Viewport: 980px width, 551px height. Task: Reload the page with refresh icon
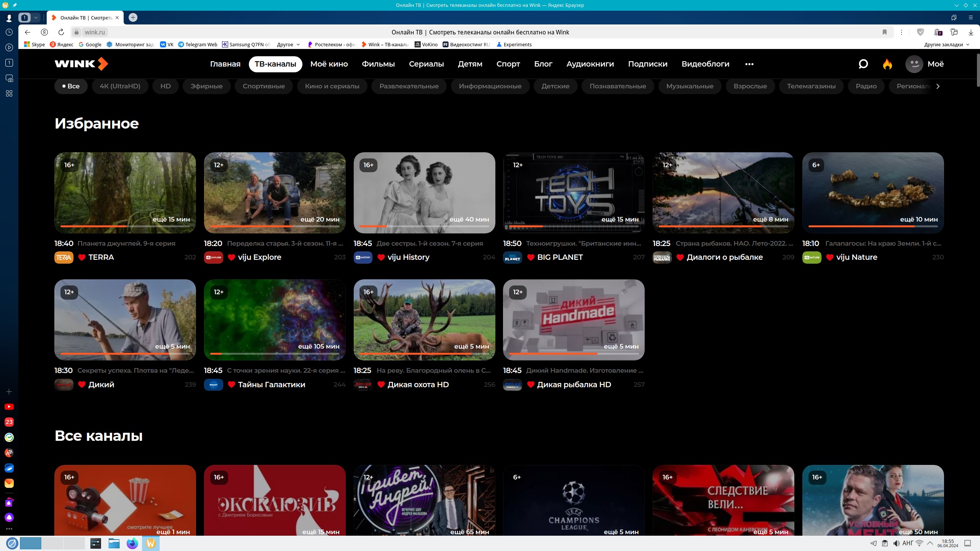tap(61, 32)
